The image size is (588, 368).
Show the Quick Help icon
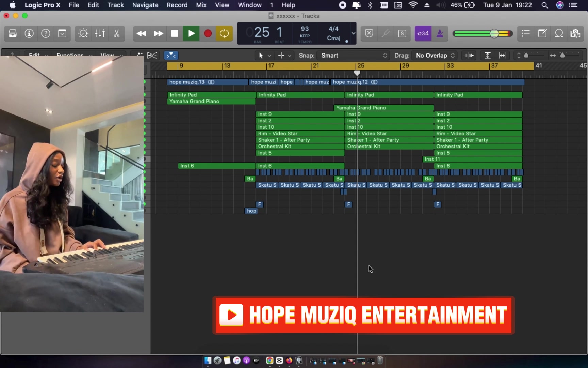point(46,33)
